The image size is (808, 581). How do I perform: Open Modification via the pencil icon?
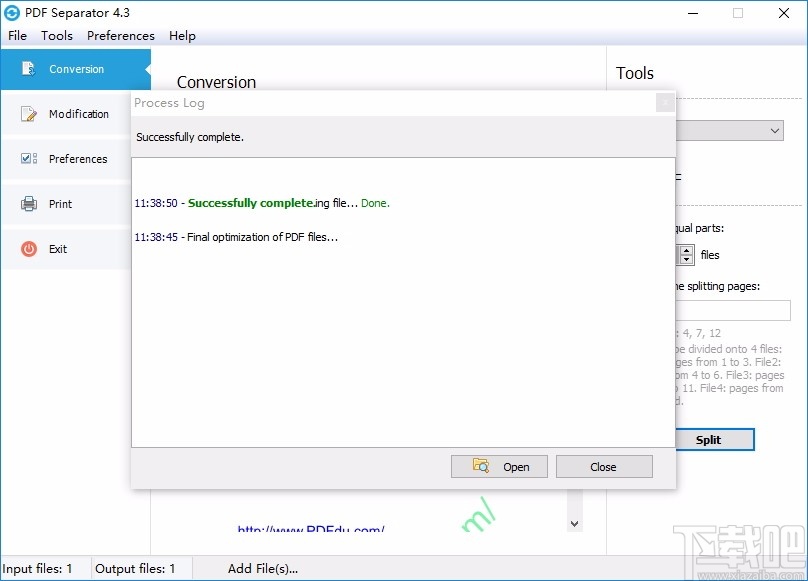point(27,113)
